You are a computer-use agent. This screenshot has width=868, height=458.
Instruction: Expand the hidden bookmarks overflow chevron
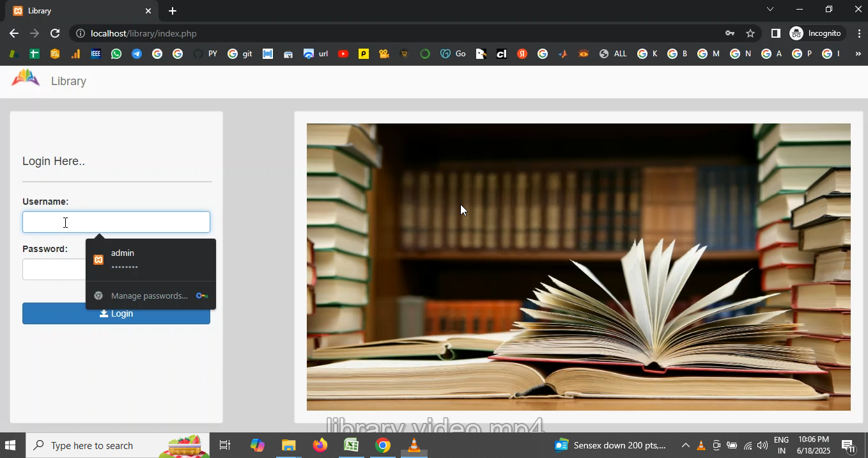pyautogui.click(x=858, y=54)
